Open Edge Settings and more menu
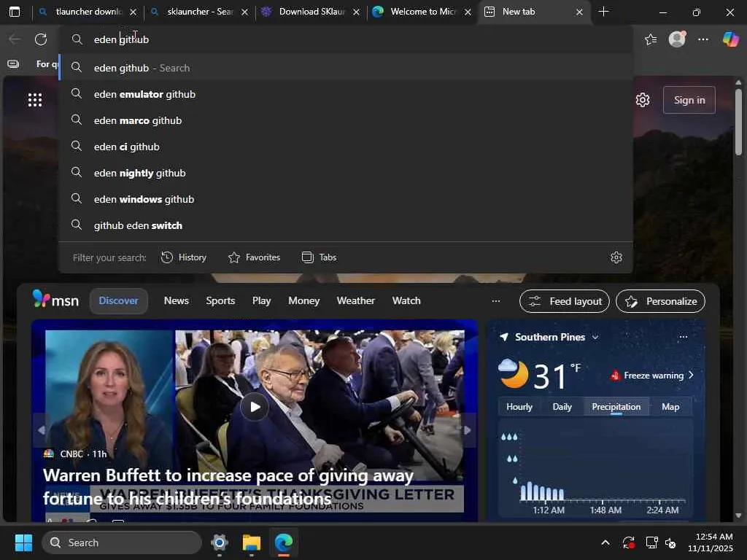Viewport: 747px width, 560px height. pyautogui.click(x=703, y=39)
